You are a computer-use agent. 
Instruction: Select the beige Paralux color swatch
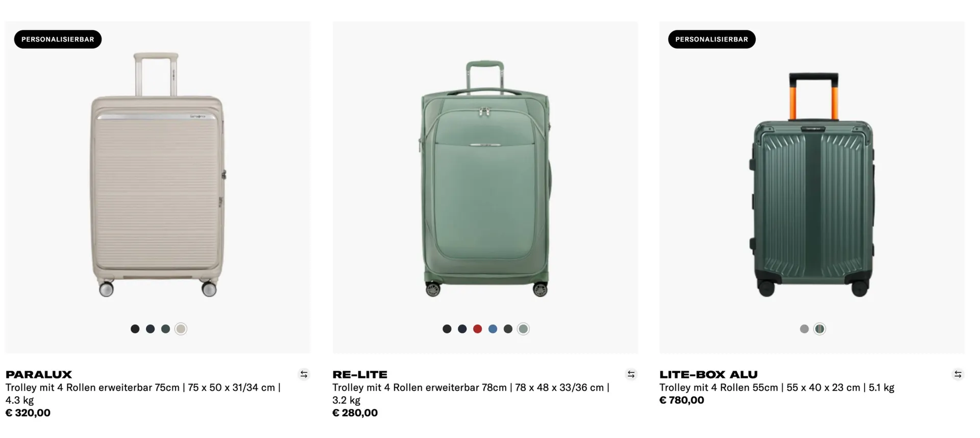(181, 329)
